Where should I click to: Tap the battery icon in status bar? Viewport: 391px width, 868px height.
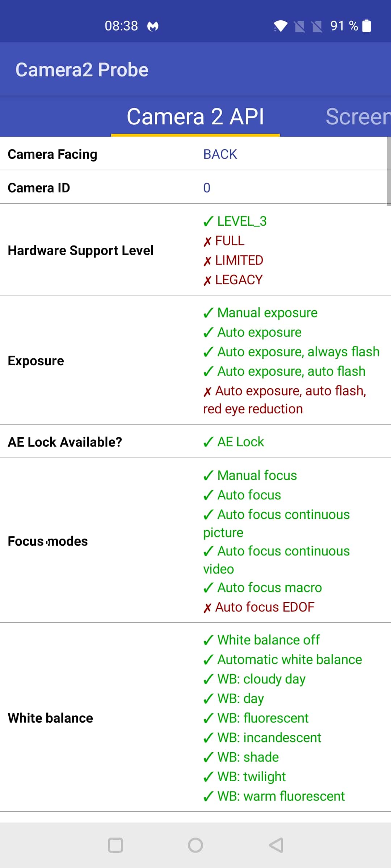click(x=367, y=26)
